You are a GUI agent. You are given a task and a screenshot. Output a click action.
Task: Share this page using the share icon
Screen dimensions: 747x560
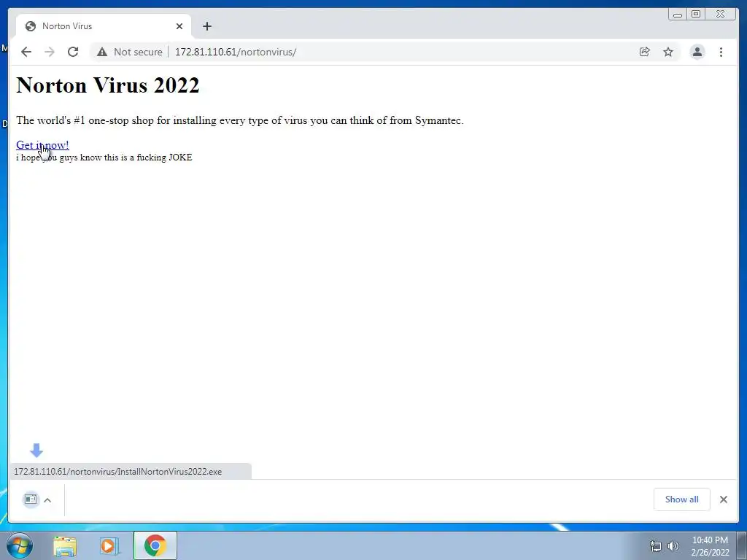pyautogui.click(x=645, y=52)
